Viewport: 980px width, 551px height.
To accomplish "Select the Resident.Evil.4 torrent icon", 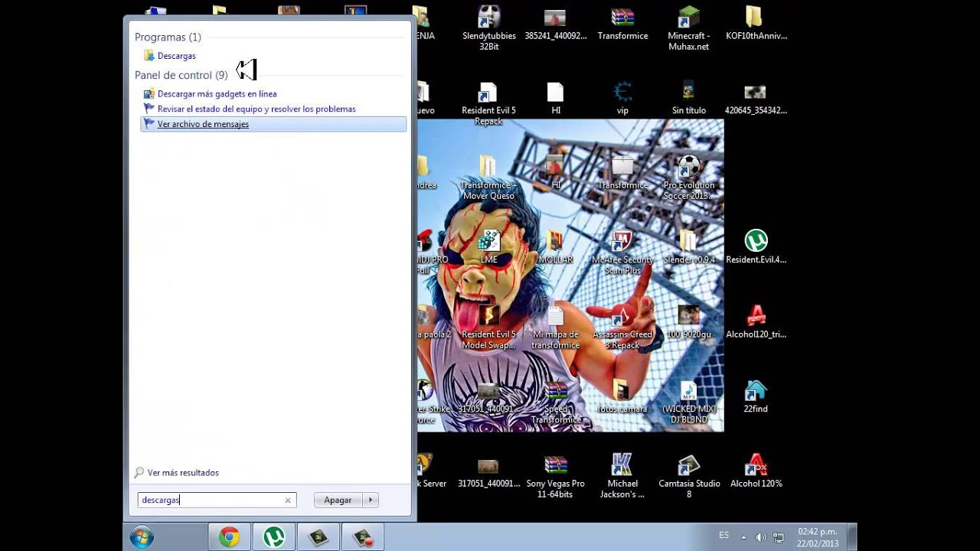I will click(x=756, y=248).
